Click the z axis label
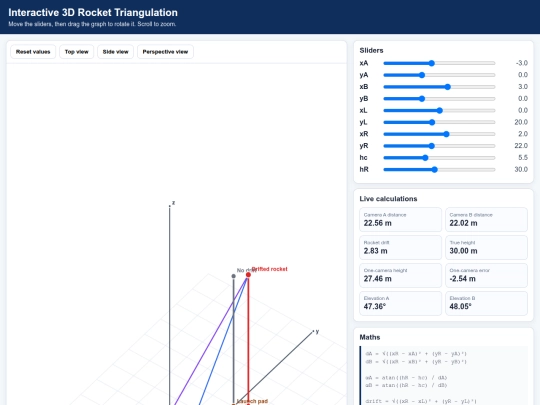This screenshot has width=540, height=405. click(x=174, y=203)
